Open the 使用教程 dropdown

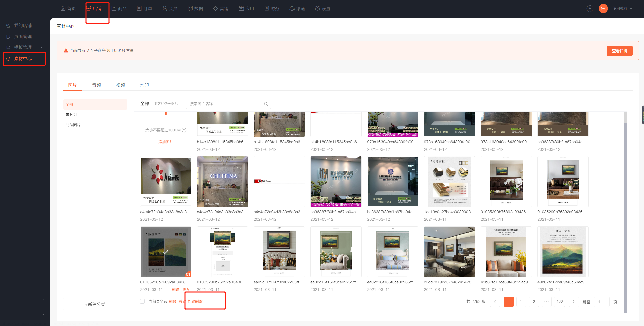click(x=622, y=8)
